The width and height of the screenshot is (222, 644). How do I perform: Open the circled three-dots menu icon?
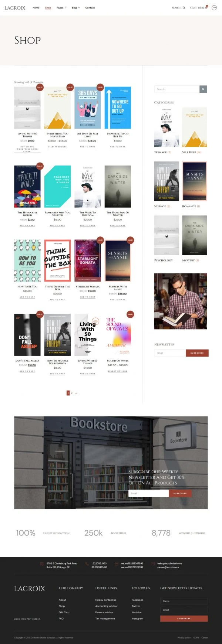coord(214,8)
